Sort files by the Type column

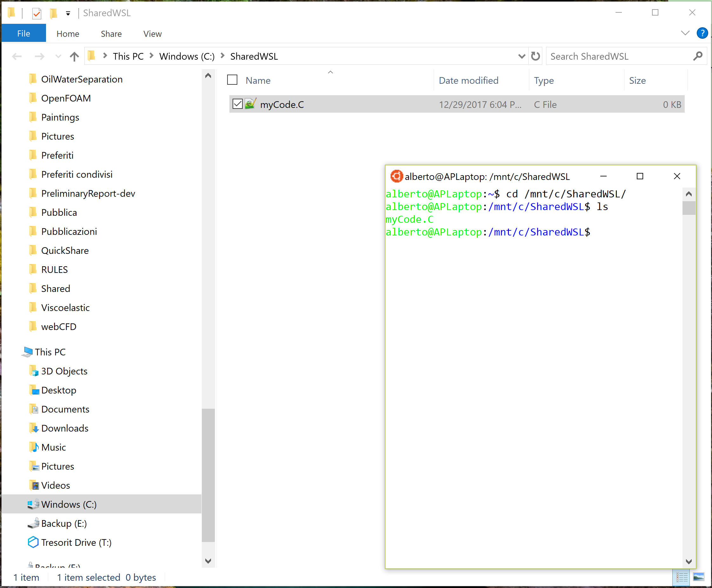[544, 81]
